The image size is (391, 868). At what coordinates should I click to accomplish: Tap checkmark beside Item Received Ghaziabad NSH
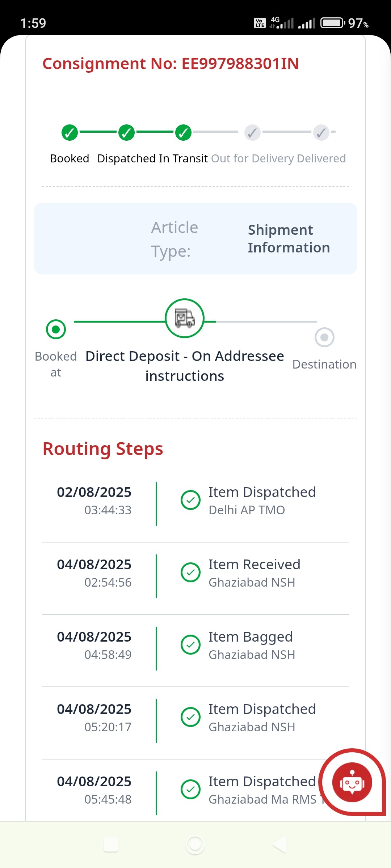(190, 573)
